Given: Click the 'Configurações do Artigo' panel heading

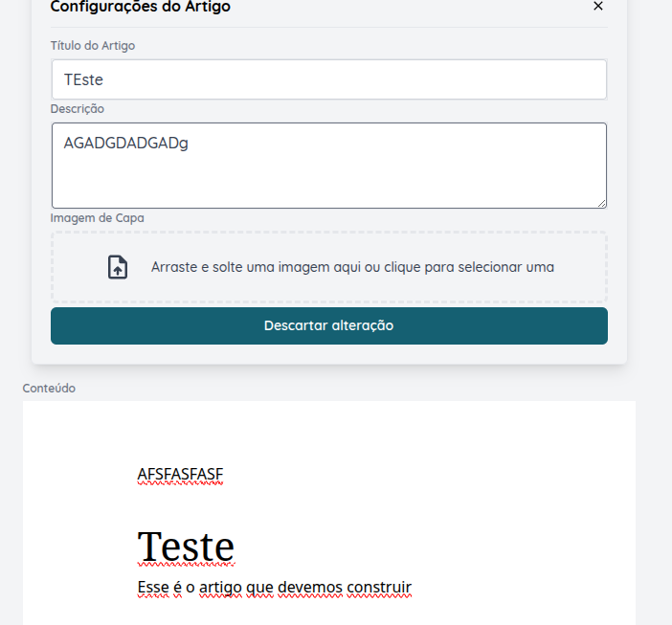Looking at the screenshot, I should 140,8.
